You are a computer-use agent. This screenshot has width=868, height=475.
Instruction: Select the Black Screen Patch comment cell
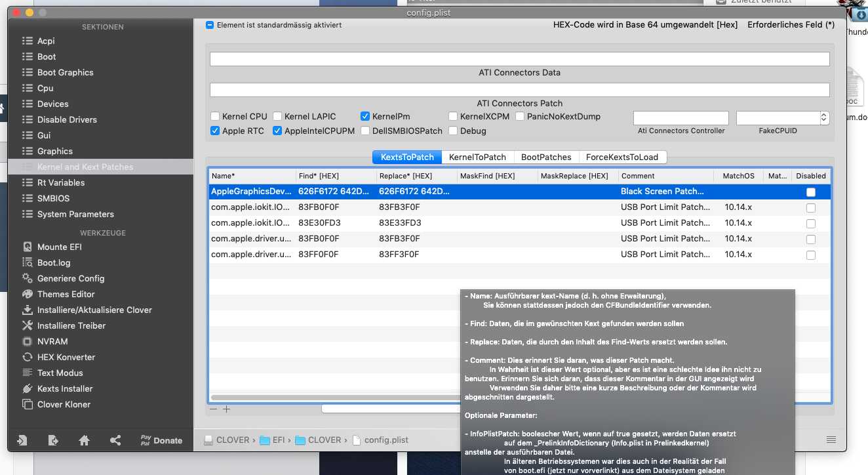pos(662,192)
